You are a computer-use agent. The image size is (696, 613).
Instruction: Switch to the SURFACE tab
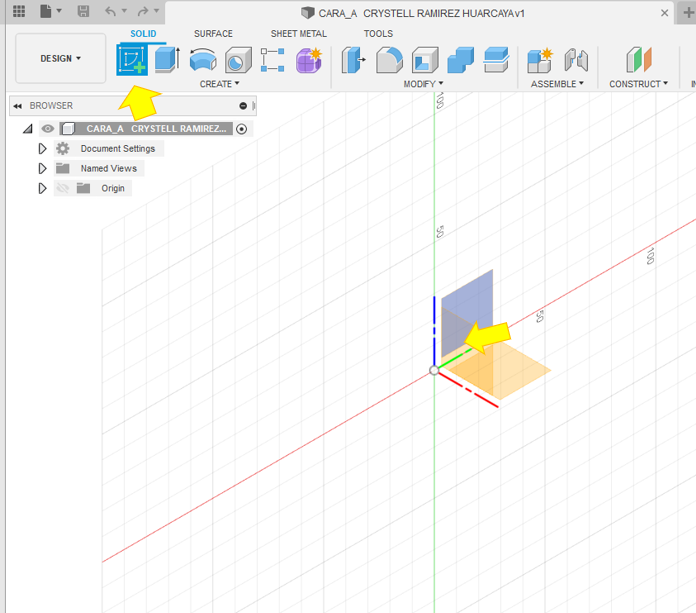tap(213, 34)
